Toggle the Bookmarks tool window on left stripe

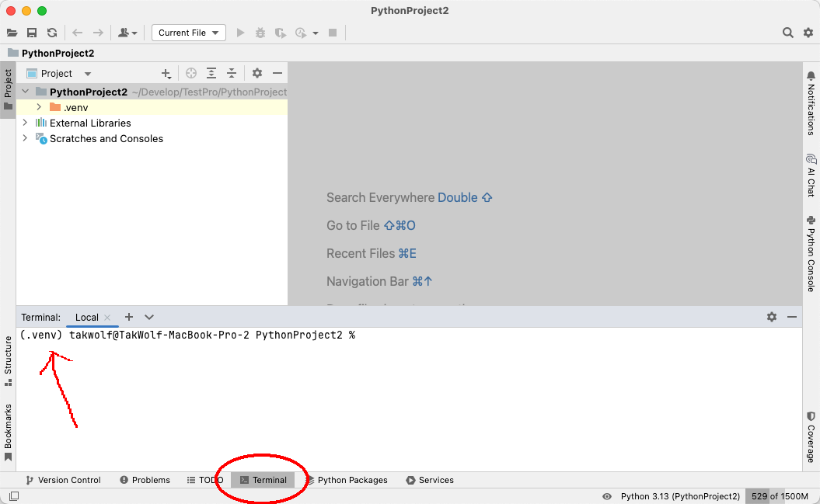click(8, 433)
